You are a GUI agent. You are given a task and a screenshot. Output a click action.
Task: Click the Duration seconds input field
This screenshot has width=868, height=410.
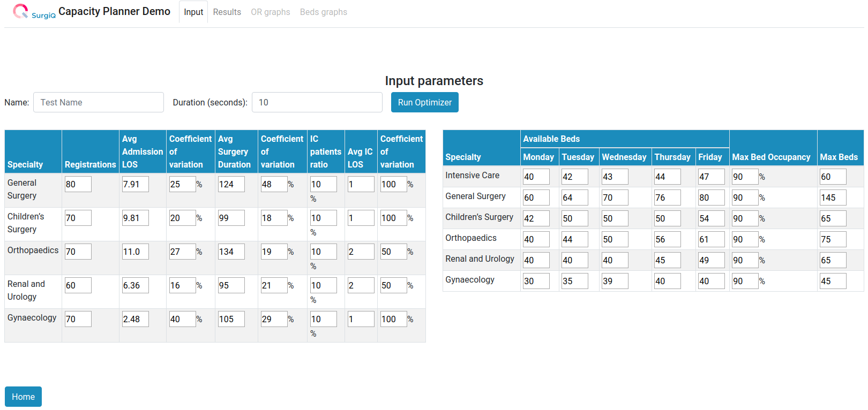point(317,102)
